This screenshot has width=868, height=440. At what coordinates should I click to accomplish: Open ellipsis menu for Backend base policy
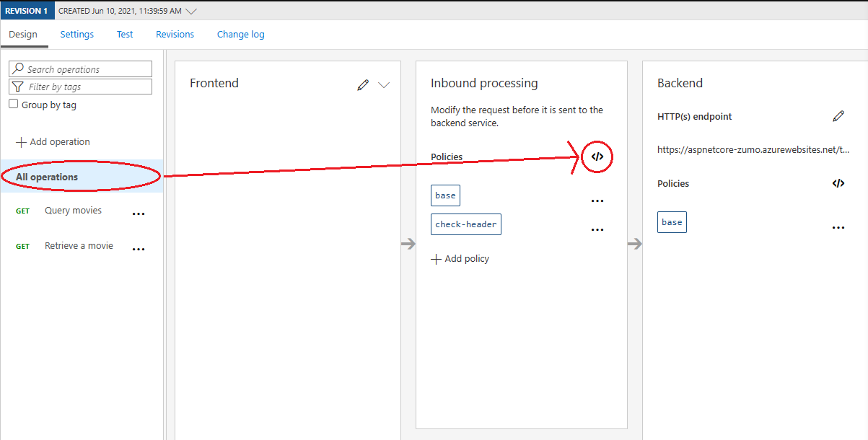tap(838, 227)
